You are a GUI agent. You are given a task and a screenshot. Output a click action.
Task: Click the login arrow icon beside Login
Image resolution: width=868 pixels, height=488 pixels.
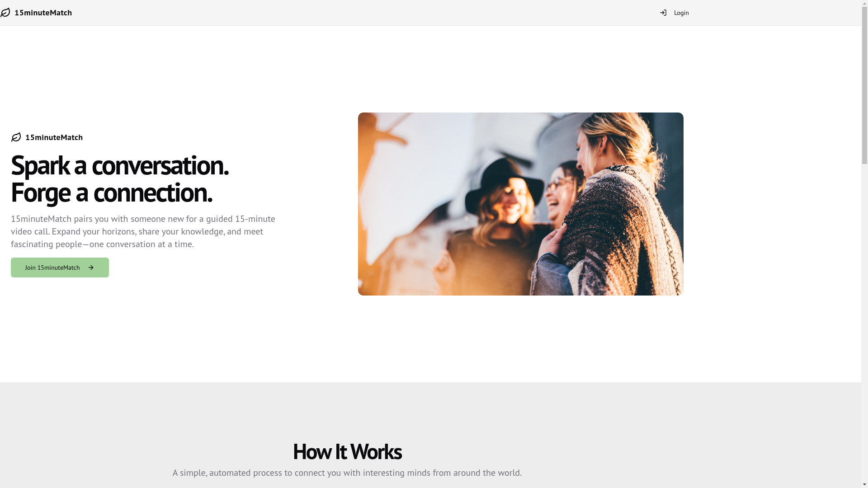[x=663, y=13]
